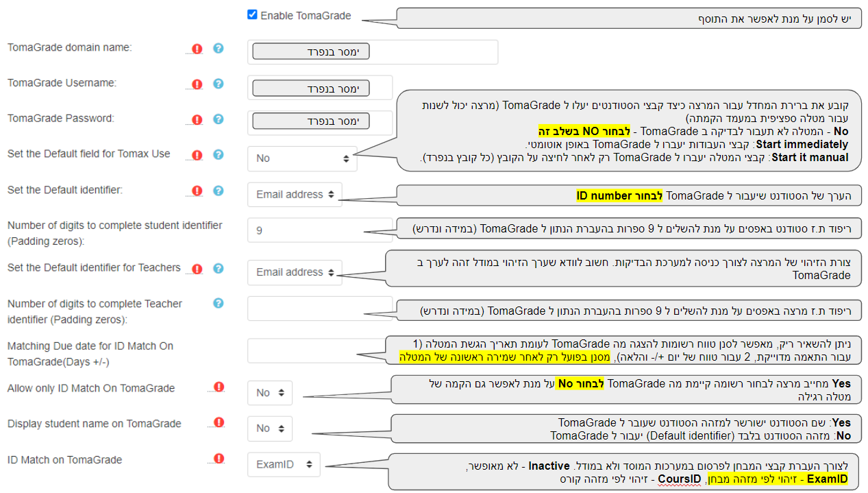Image resolution: width=868 pixels, height=493 pixels.
Task: Click 'Allow only ID Match On TomaGrade' label
Action: (91, 388)
